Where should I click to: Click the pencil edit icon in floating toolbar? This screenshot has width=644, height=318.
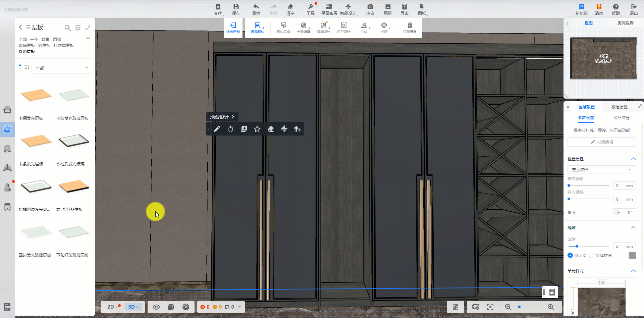click(x=217, y=129)
